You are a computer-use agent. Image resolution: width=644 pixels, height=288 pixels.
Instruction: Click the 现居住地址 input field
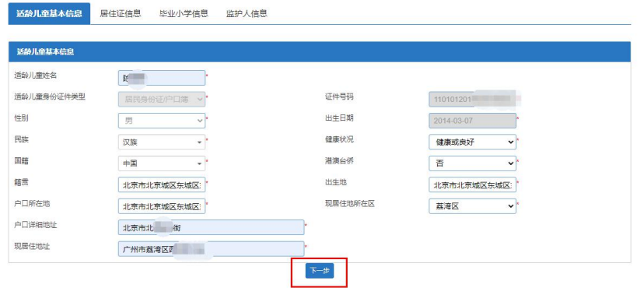pyautogui.click(x=211, y=249)
